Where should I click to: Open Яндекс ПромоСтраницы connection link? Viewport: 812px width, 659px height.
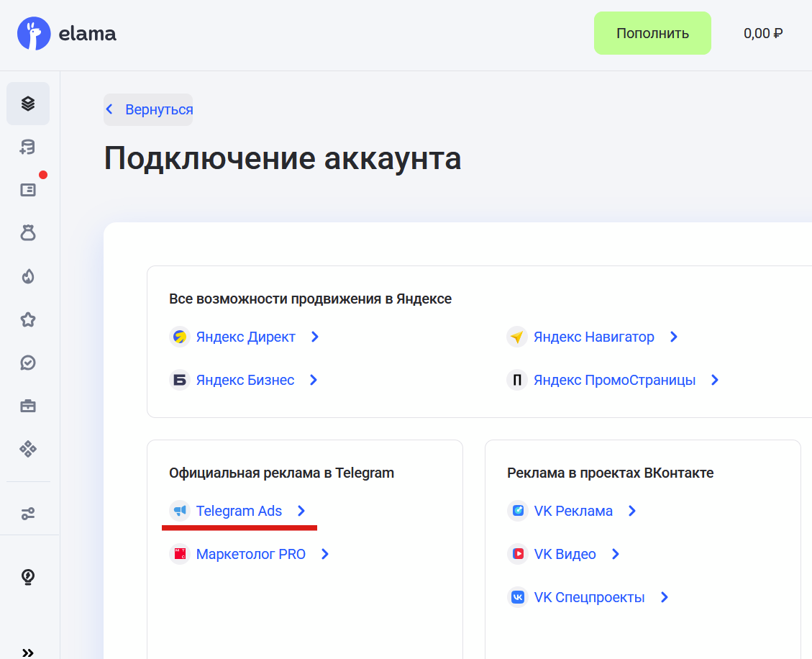click(x=615, y=380)
